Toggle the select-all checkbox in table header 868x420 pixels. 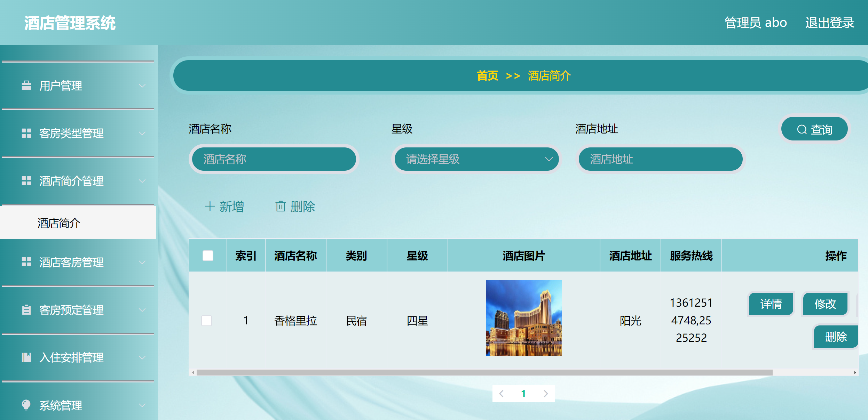pyautogui.click(x=207, y=256)
